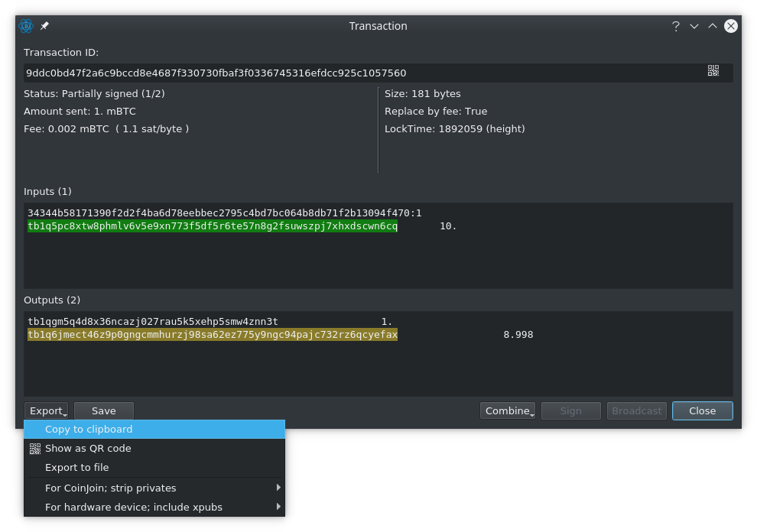
Task: Click the help question mark icon
Action: coord(676,26)
